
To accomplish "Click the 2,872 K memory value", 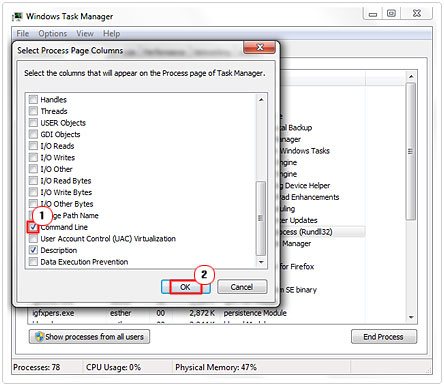I will point(202,313).
